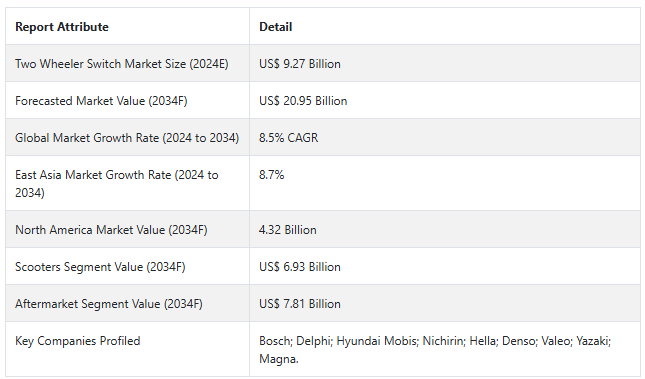The height and width of the screenshot is (379, 645).
Task: Click the word Magna in companies list
Action: [x=278, y=359]
